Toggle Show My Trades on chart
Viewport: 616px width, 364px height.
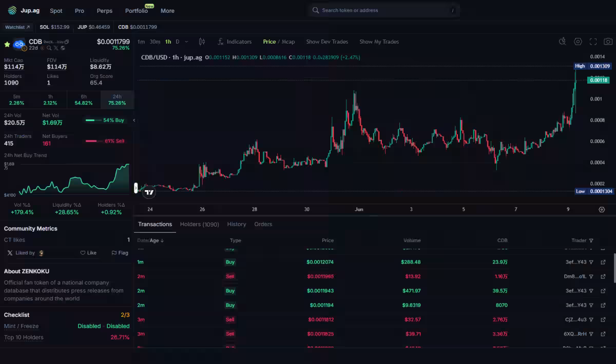coord(379,42)
